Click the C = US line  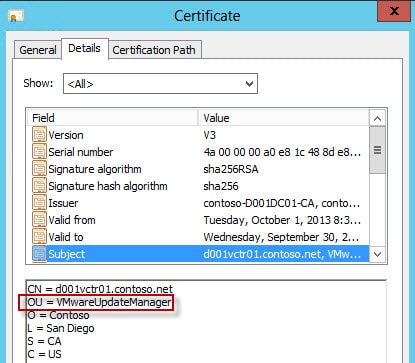tap(44, 354)
